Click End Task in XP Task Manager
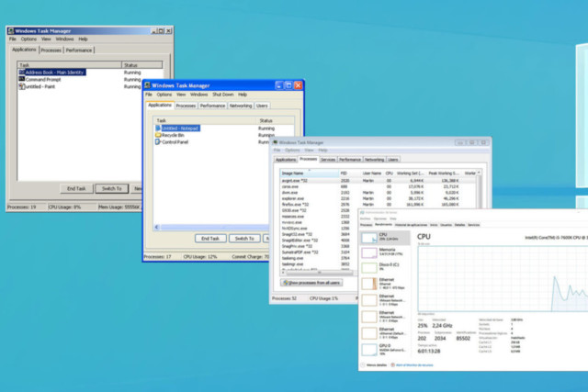 [x=210, y=239]
